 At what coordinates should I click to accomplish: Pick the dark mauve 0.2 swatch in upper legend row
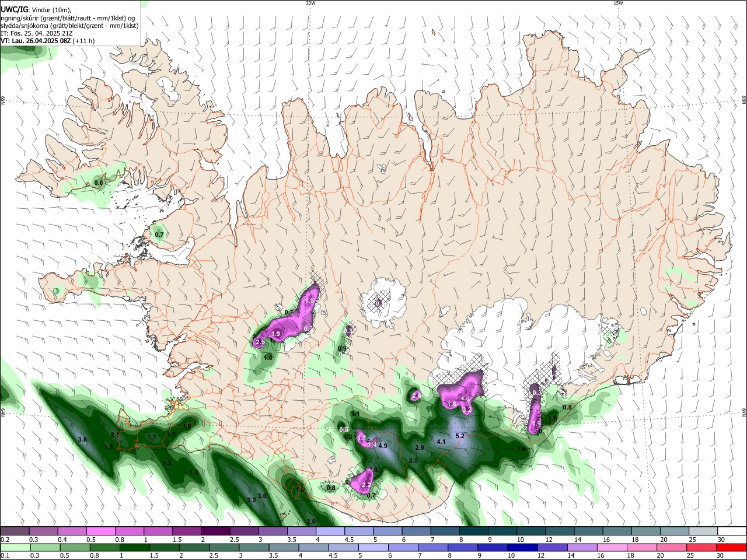pyautogui.click(x=15, y=531)
